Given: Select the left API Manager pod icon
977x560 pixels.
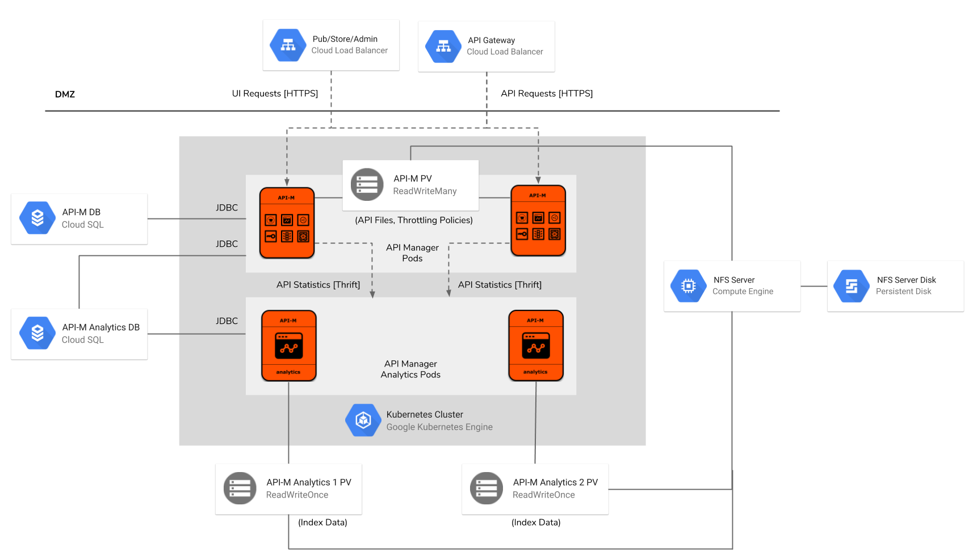Looking at the screenshot, I should pyautogui.click(x=287, y=223).
